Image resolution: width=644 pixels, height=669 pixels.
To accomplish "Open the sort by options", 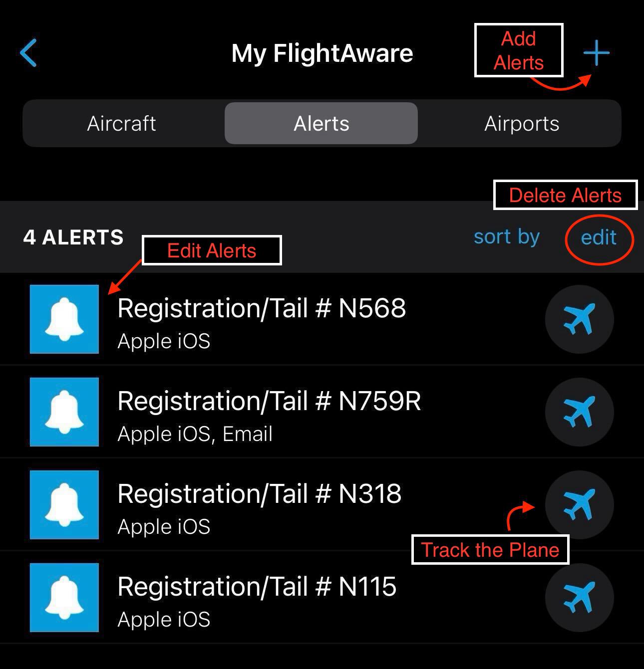I will pos(507,237).
